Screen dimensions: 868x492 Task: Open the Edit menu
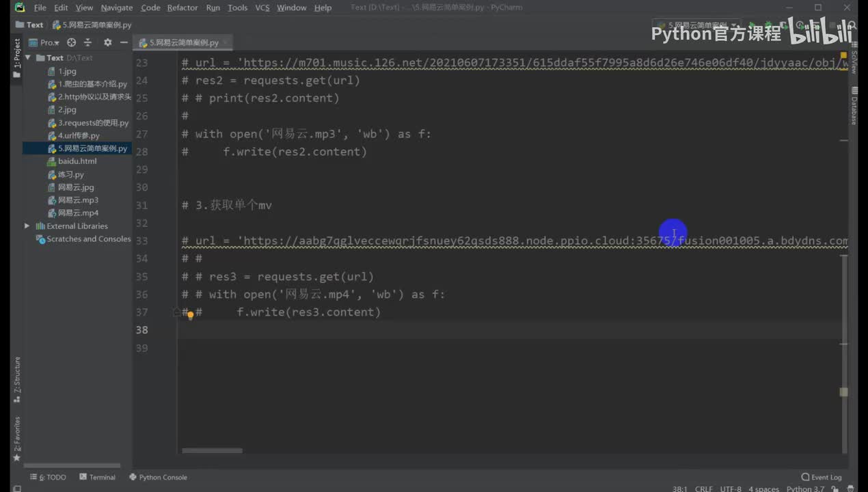[61, 8]
